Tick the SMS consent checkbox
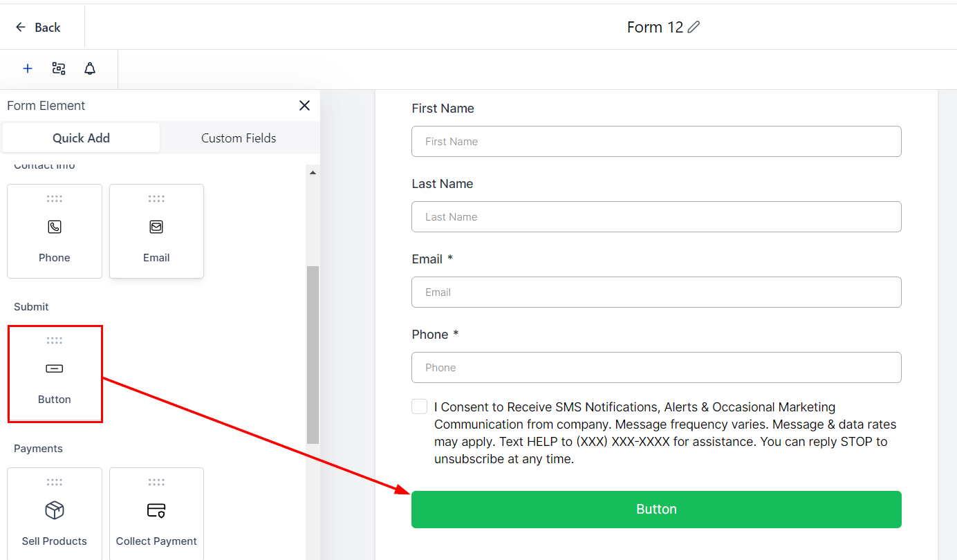957x560 pixels. [x=419, y=407]
